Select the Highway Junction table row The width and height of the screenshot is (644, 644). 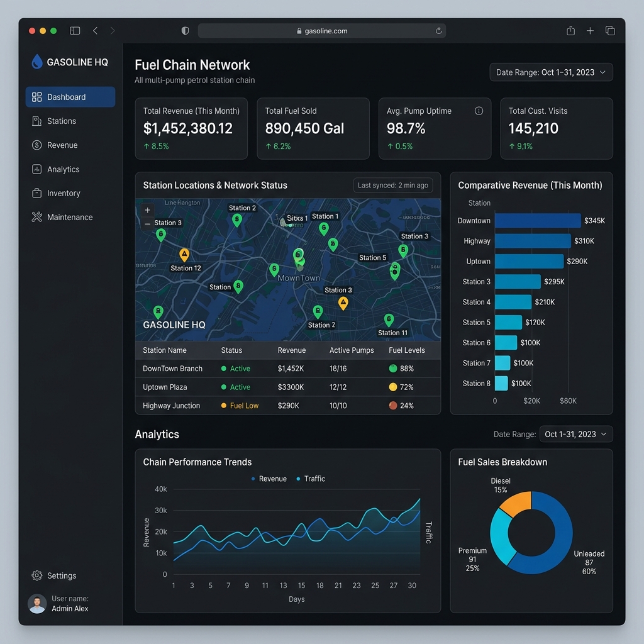[288, 406]
